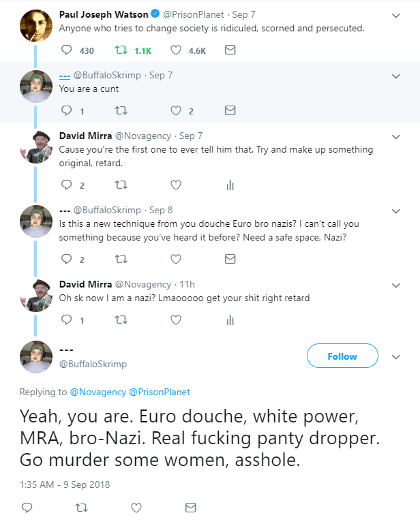Open the @PrisonPlanet link in 'Replying to'
Screen dimensions: 420x526
tap(159, 392)
